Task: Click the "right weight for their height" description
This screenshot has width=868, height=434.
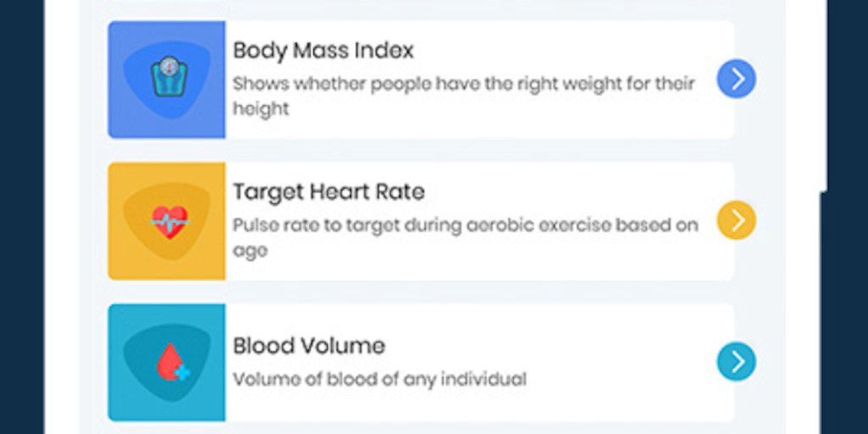Action: pyautogui.click(x=463, y=95)
